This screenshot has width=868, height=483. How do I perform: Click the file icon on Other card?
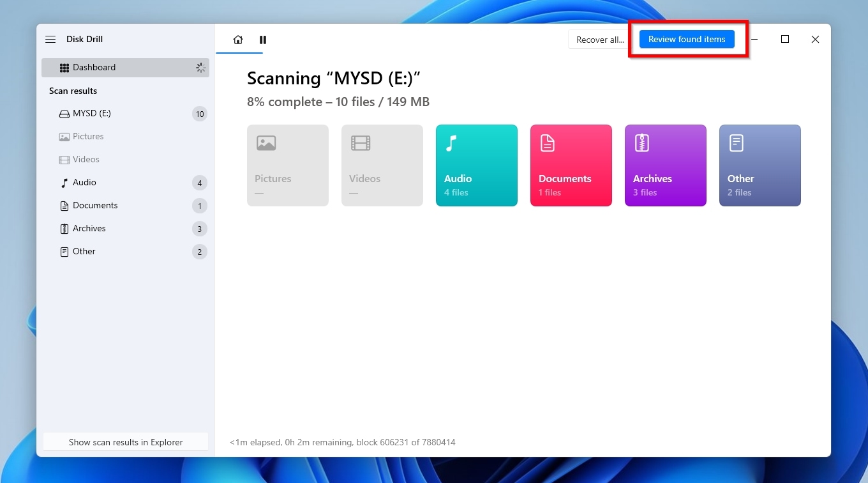pos(736,143)
